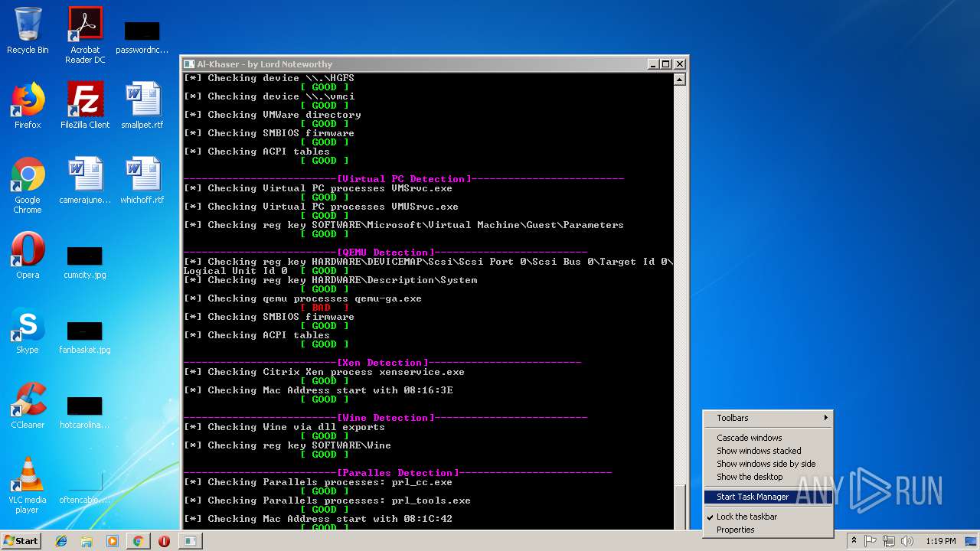Choose Cascade windows menu entry
Viewport: 980px width, 551px height.
[x=768, y=438]
